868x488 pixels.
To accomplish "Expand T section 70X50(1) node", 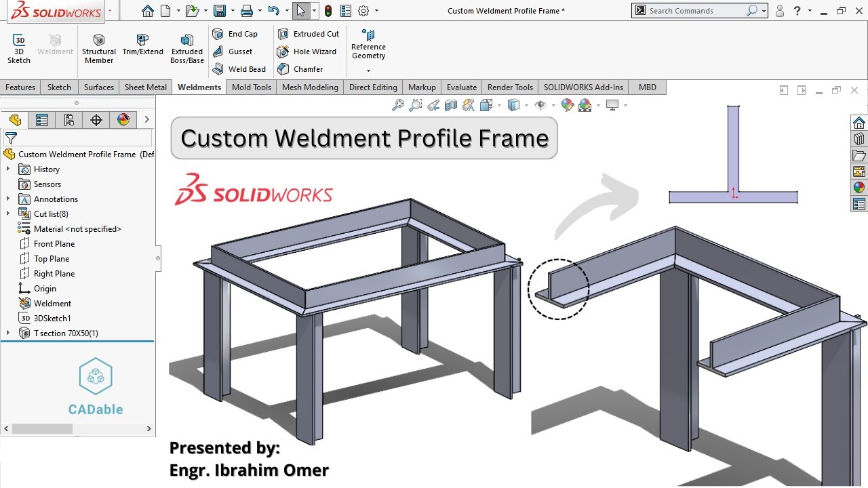I will [x=8, y=333].
